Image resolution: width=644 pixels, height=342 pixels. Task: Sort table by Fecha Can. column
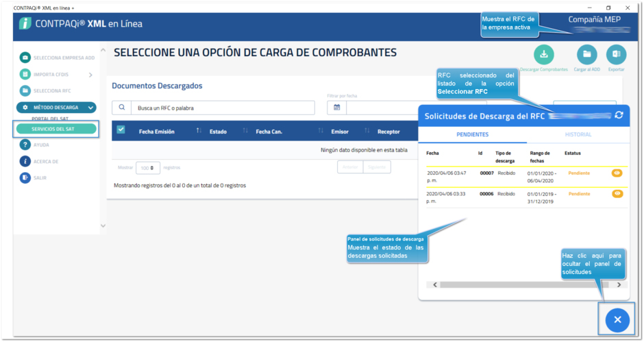tap(269, 132)
